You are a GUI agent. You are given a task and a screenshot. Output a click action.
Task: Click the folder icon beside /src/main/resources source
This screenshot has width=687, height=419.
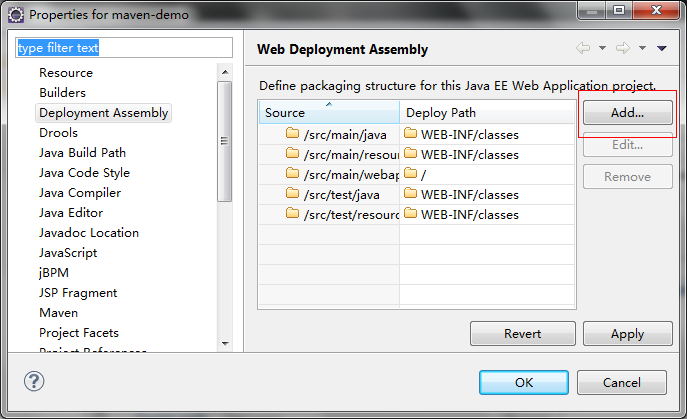(292, 153)
